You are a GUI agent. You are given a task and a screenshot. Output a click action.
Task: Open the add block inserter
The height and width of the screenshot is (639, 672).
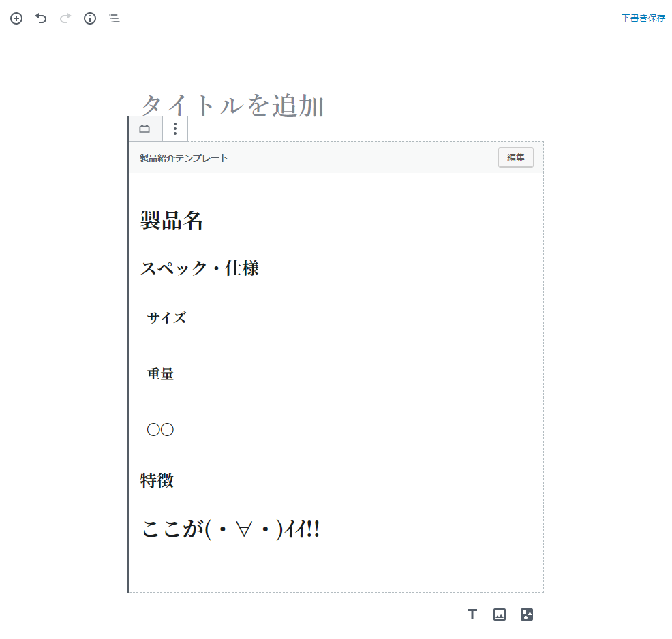coord(16,18)
